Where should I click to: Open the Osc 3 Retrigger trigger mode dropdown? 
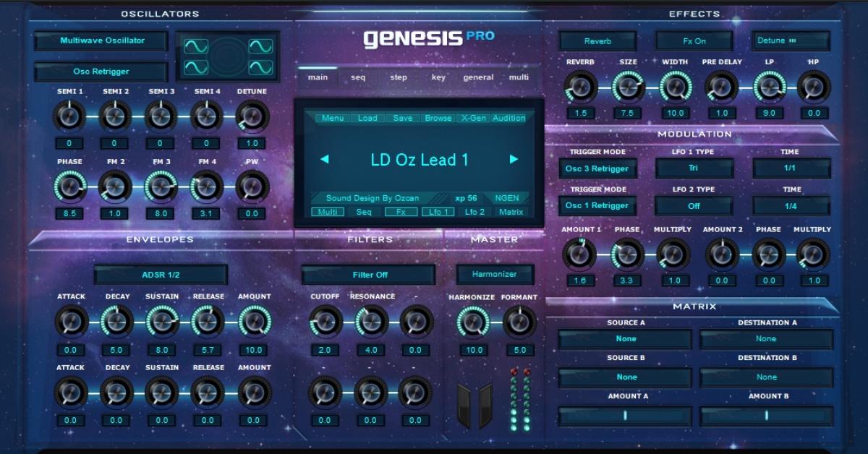point(597,168)
